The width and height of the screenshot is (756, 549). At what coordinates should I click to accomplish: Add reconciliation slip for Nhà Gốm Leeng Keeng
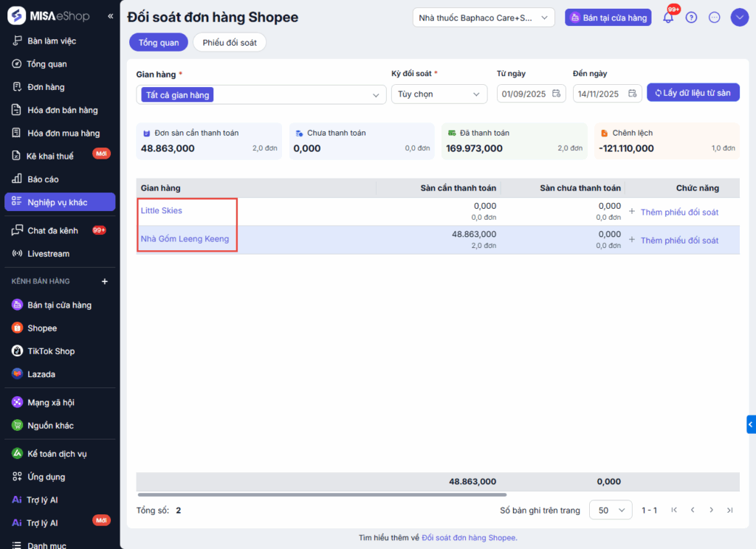click(673, 241)
